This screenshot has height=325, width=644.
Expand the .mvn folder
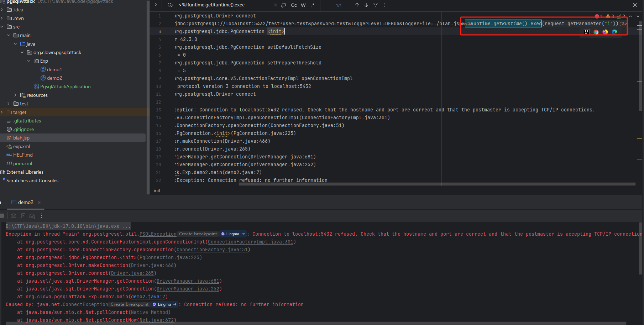point(2,18)
